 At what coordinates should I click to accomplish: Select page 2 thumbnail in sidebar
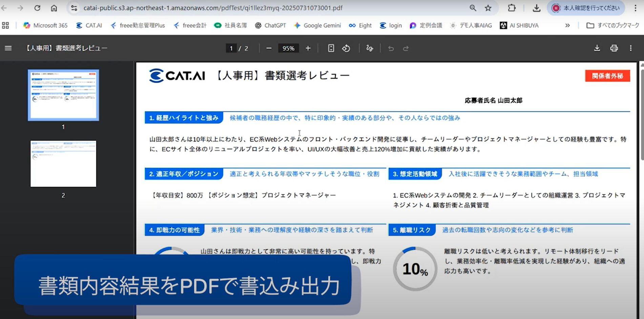click(63, 164)
